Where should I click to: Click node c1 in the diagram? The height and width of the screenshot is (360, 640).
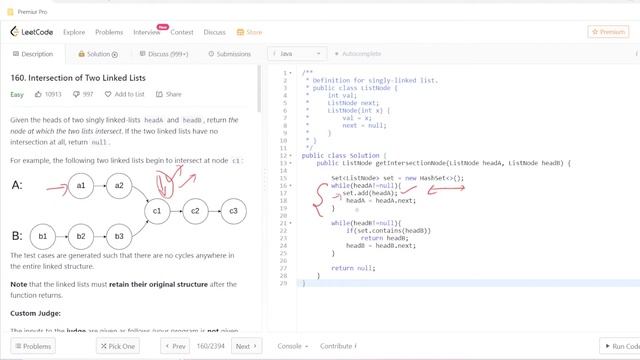157,211
